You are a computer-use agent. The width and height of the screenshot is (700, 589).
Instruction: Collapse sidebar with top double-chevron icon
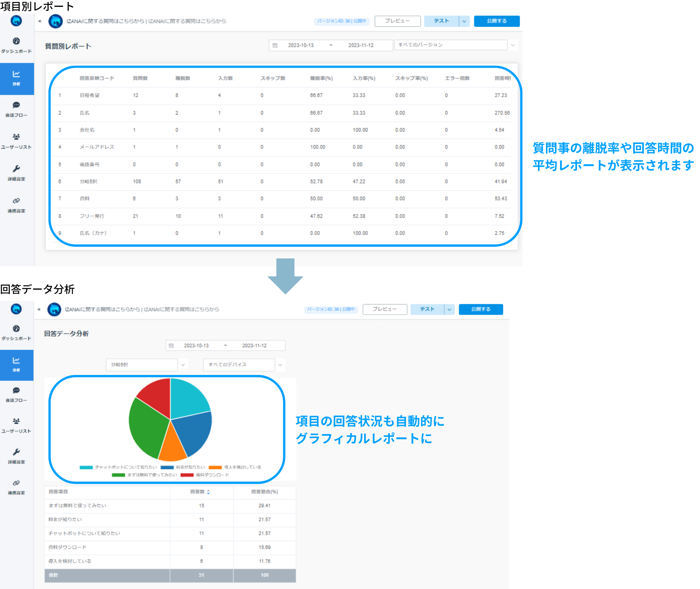[x=40, y=21]
